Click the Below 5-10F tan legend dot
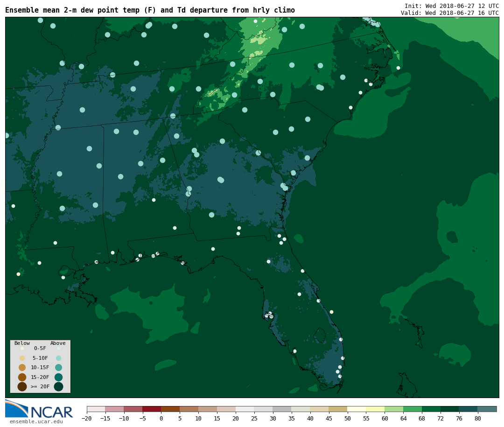Image resolution: width=504 pixels, height=427 pixels. pyautogui.click(x=22, y=358)
